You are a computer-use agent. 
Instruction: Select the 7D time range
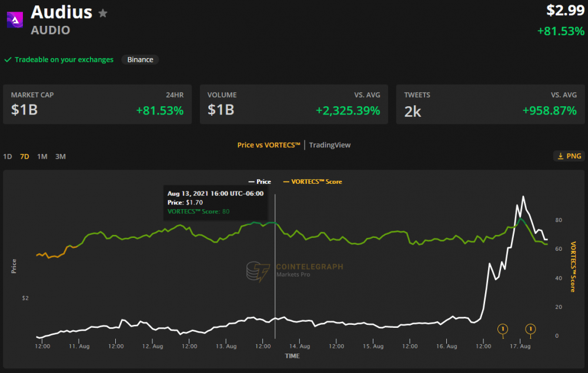(25, 156)
